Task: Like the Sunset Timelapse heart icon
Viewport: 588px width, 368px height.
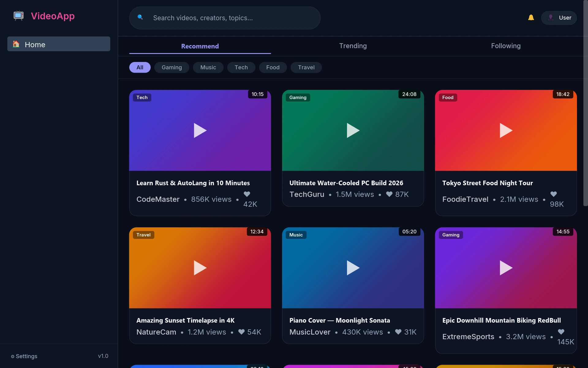Action: (x=241, y=332)
